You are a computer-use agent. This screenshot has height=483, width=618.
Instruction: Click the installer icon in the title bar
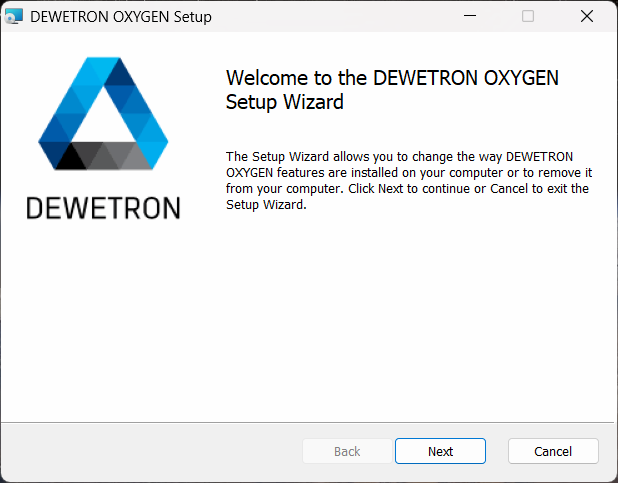13,16
